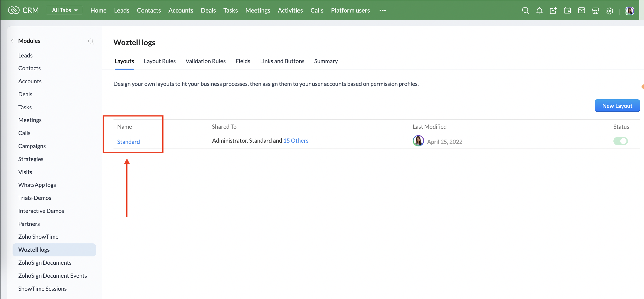The width and height of the screenshot is (644, 299).
Task: Click the April 25, 2022 date
Action: [x=444, y=141]
